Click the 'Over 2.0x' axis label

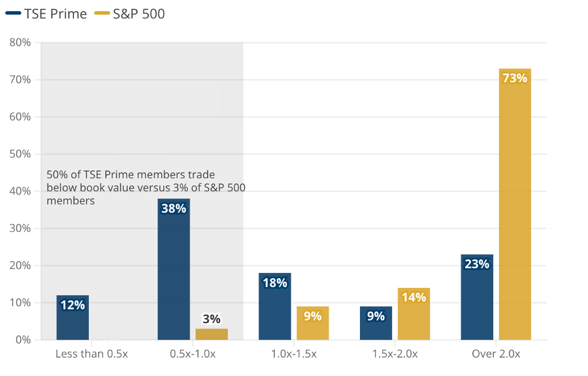point(496,354)
